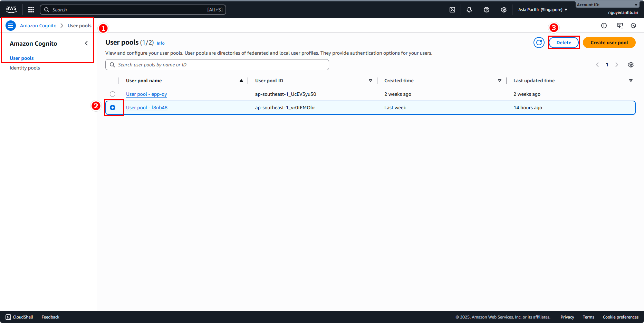Open Identity pools in the sidebar
Image resolution: width=644 pixels, height=323 pixels.
[25, 68]
